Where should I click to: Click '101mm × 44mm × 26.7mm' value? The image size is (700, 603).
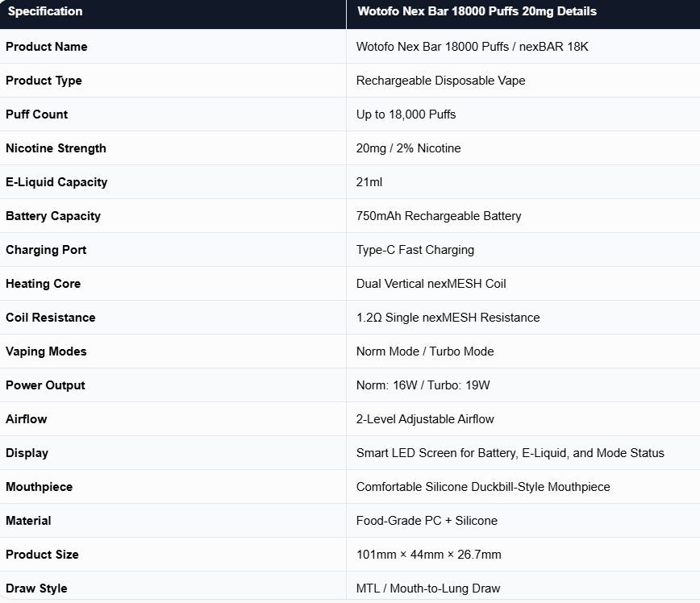click(428, 555)
